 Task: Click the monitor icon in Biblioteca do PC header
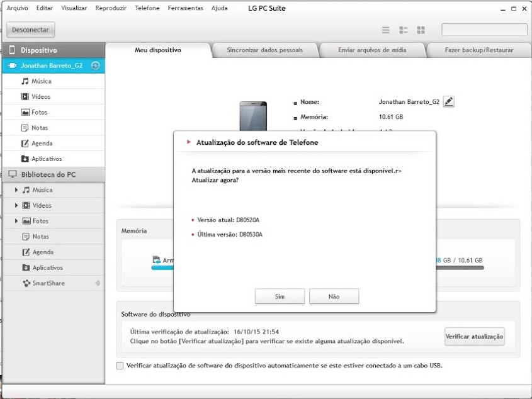point(13,174)
